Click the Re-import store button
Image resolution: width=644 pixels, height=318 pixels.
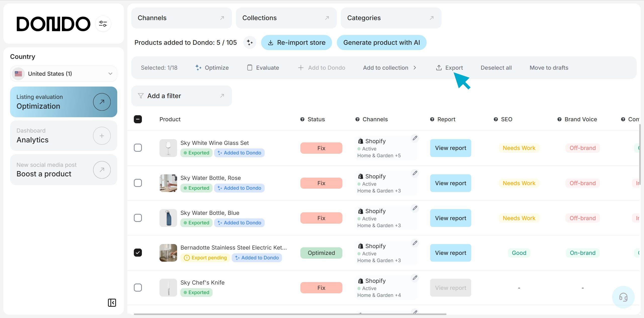tap(296, 43)
